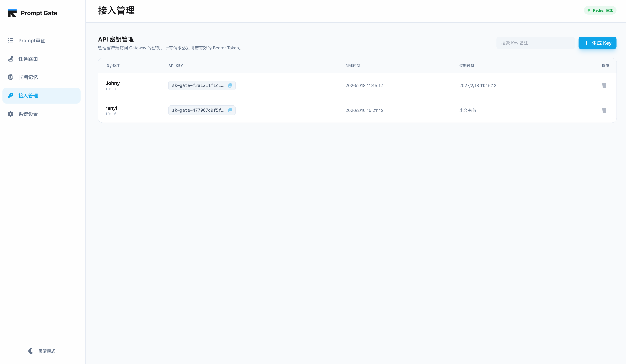
Task: Open 系统设置 from the sidebar
Action: coord(28,114)
